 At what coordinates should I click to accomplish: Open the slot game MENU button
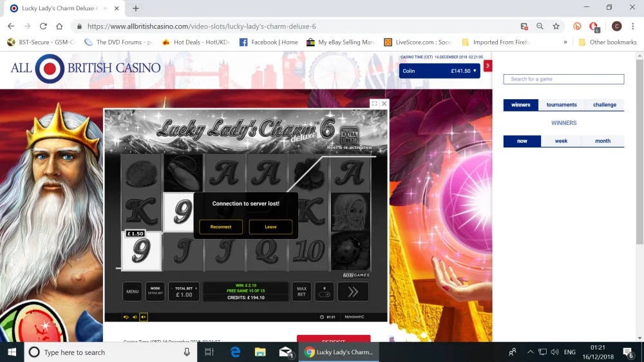(132, 292)
